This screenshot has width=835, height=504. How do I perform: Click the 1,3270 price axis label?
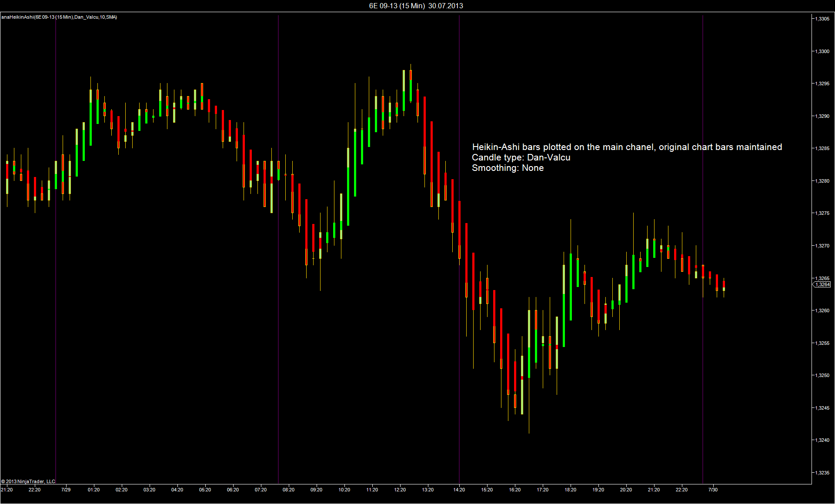(x=822, y=246)
